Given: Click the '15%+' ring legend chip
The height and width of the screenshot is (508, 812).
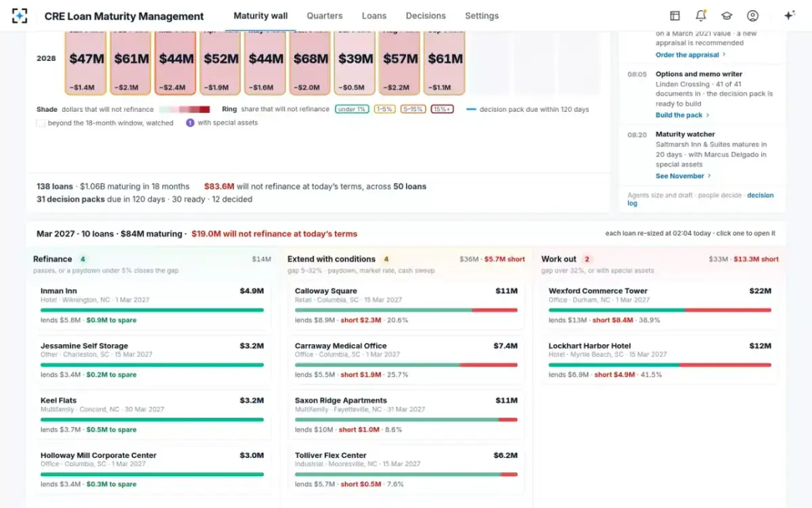Looking at the screenshot, I should 441,109.
